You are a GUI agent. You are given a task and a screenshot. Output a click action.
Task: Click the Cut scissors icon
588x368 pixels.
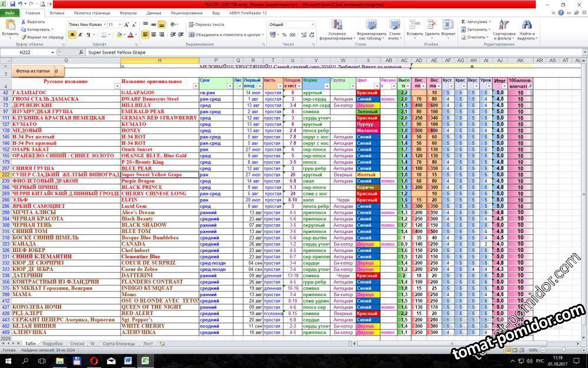pos(24,22)
